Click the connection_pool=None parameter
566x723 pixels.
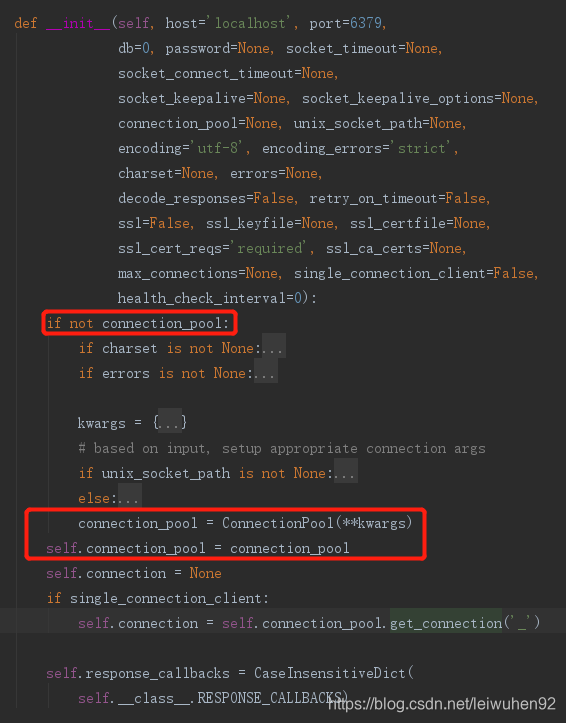tap(198, 123)
